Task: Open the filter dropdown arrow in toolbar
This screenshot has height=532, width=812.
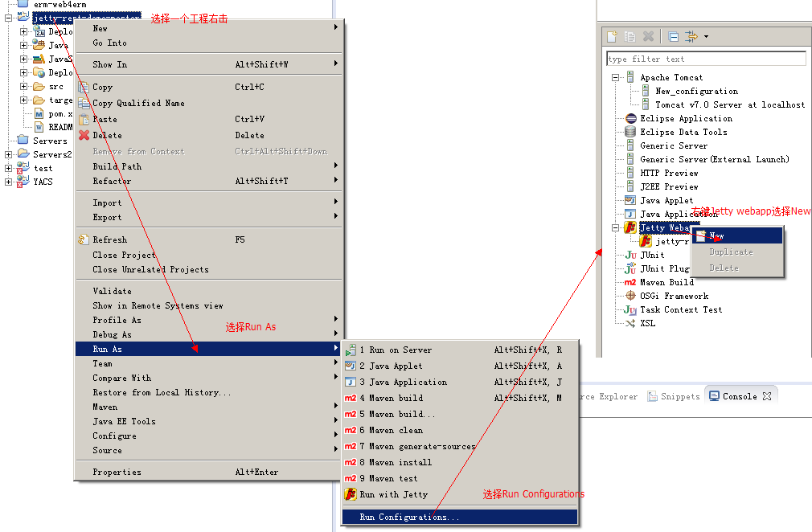Action: pyautogui.click(x=706, y=37)
